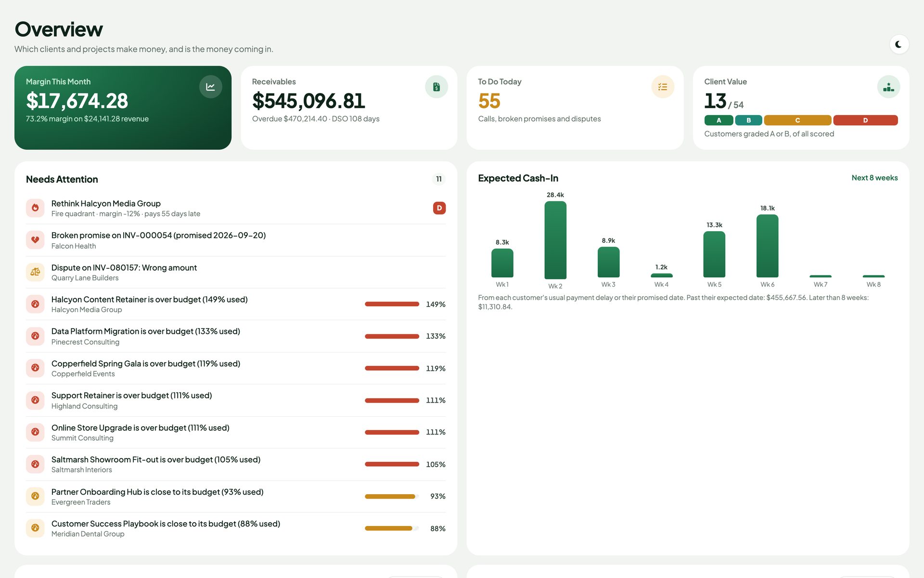The height and width of the screenshot is (578, 924).
Task: Click the Needs Attention count badge 11
Action: pos(439,179)
